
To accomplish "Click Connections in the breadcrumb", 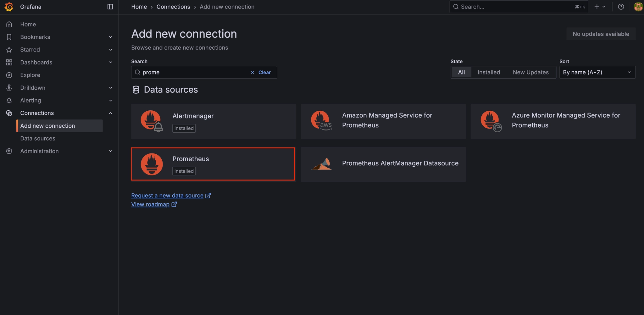I will coord(173,7).
